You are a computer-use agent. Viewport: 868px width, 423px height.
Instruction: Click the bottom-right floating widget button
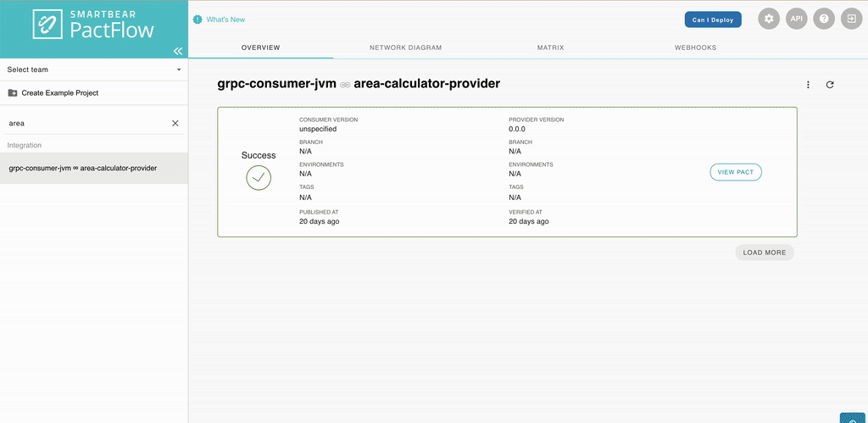853,418
